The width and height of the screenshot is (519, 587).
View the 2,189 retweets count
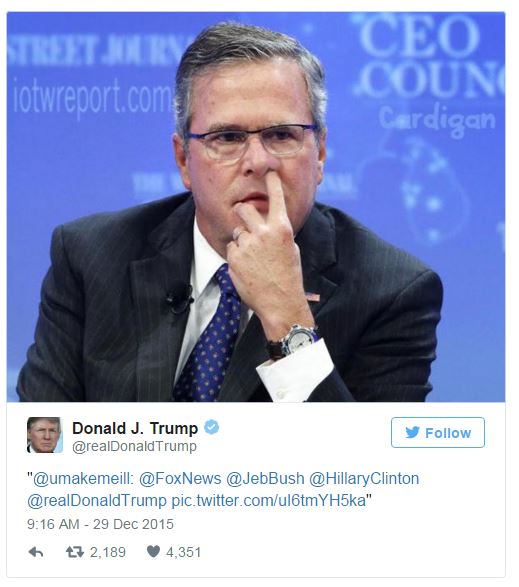coord(108,552)
